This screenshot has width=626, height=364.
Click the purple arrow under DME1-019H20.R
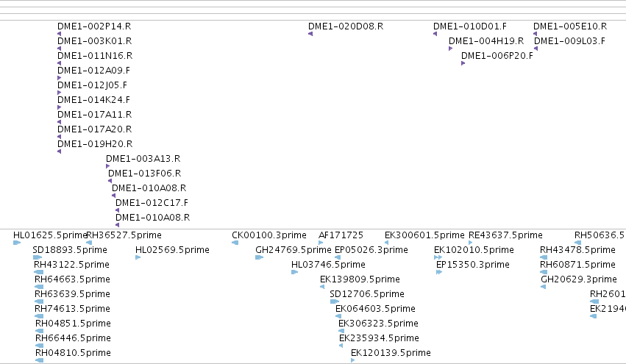[59, 151]
